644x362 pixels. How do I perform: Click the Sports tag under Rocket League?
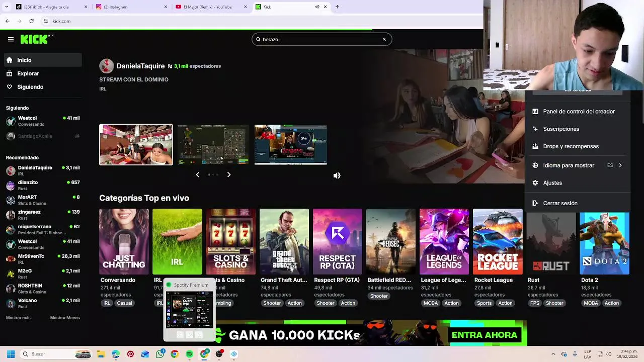pos(484,303)
